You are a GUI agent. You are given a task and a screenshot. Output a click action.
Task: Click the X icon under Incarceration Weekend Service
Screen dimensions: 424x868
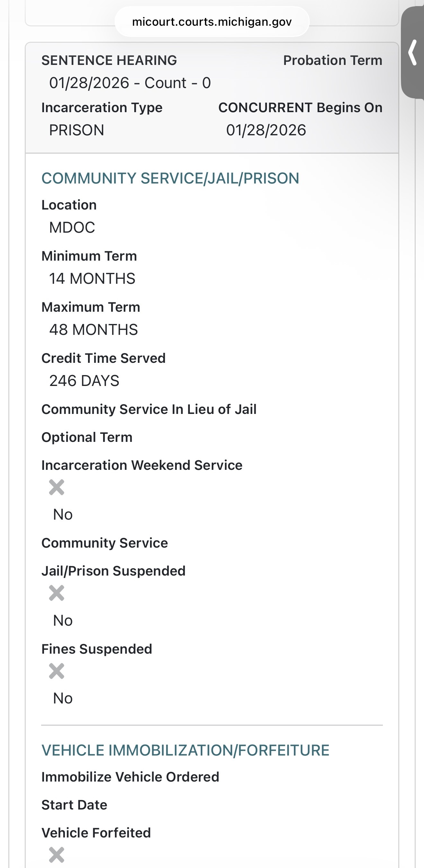(57, 487)
